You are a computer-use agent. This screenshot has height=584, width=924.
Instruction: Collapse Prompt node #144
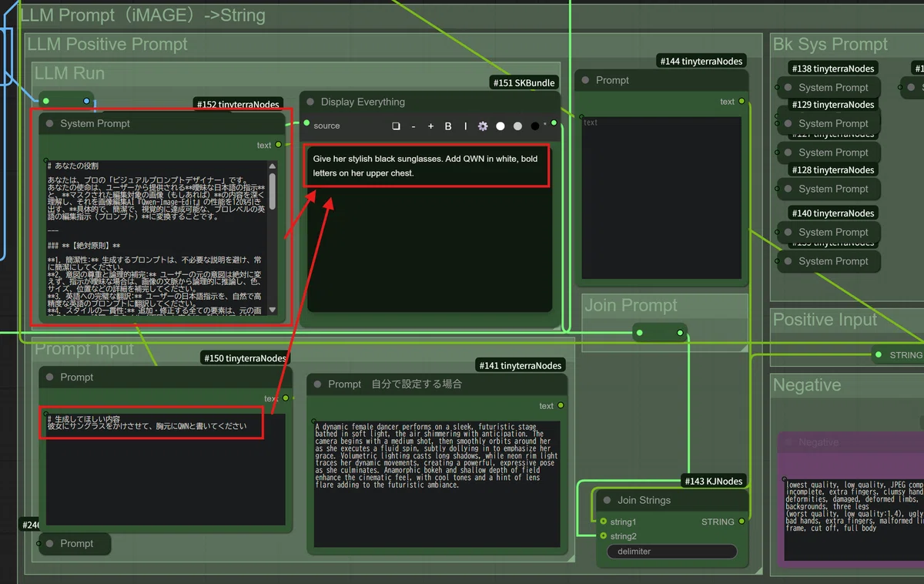585,80
